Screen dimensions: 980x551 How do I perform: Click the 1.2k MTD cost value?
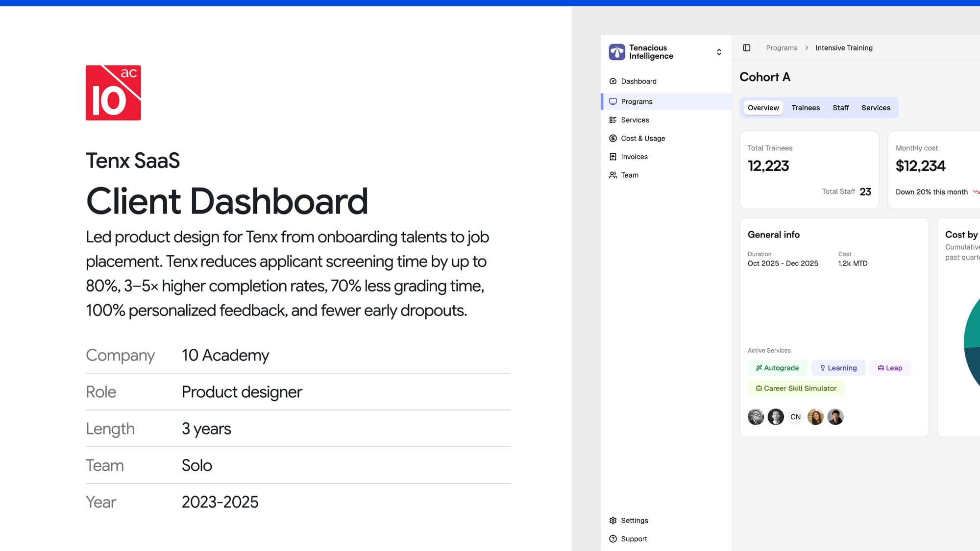(853, 264)
